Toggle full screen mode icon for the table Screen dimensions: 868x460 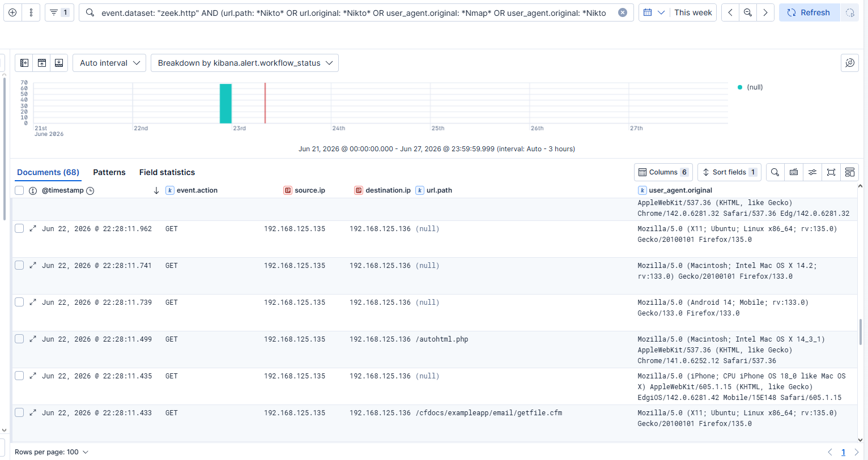pyautogui.click(x=831, y=172)
